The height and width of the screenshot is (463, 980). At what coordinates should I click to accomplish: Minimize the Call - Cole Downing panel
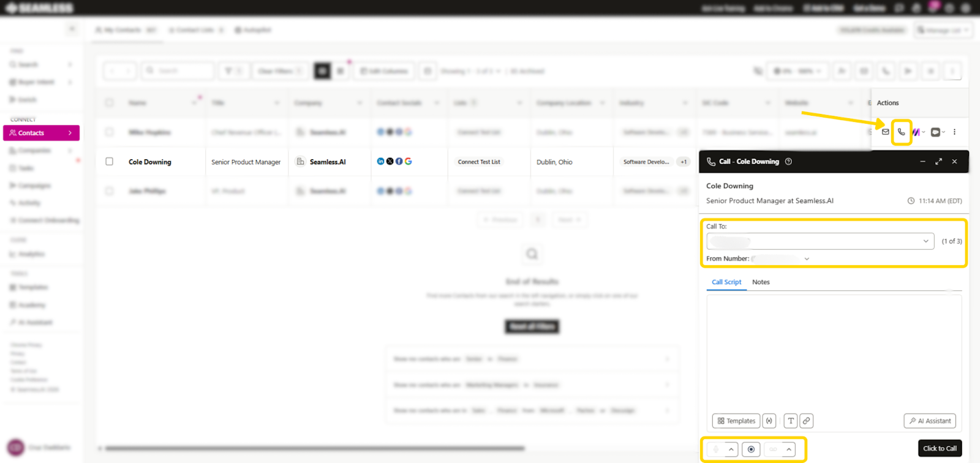922,162
